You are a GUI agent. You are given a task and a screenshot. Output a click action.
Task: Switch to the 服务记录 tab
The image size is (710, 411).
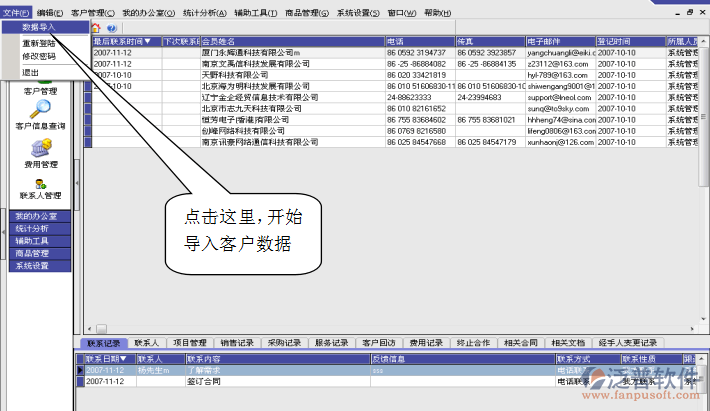[331, 343]
